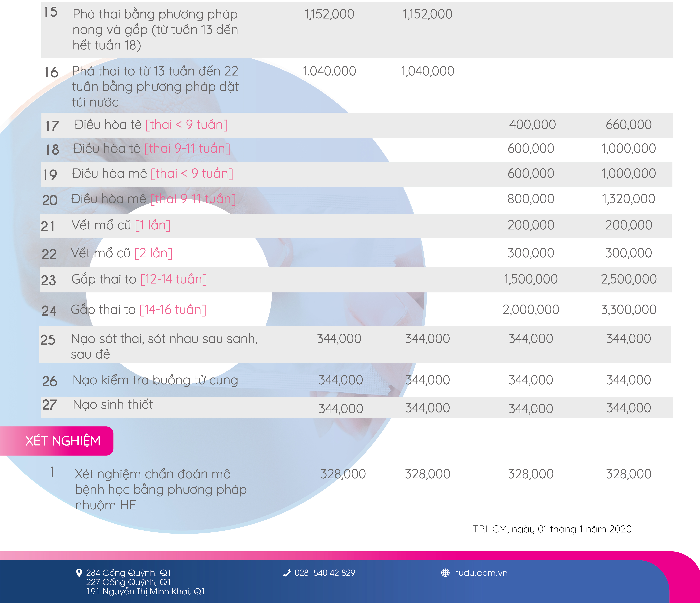Click Vết mổ cũ [2 lần]

[122, 253]
